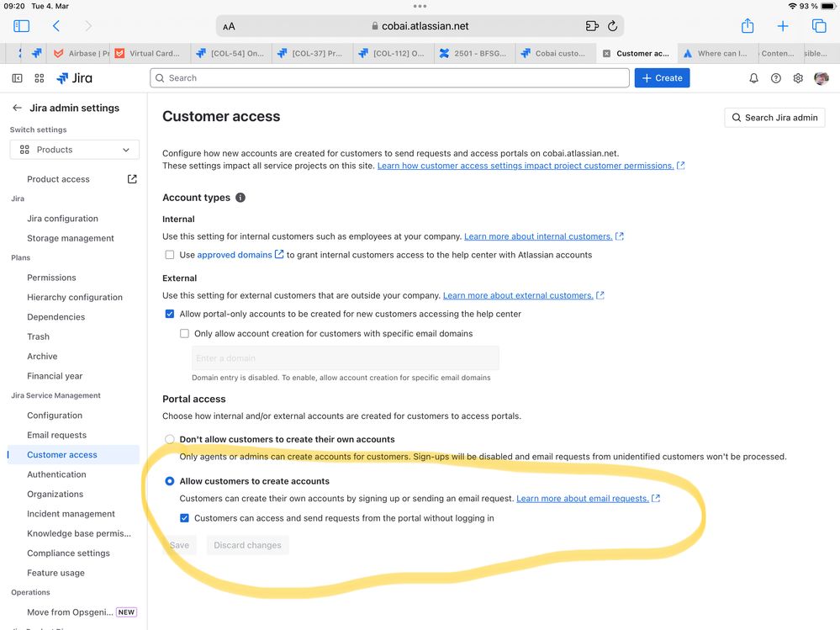Uncheck allow portal-only accounts checkbox
The image size is (840, 630).
point(170,314)
